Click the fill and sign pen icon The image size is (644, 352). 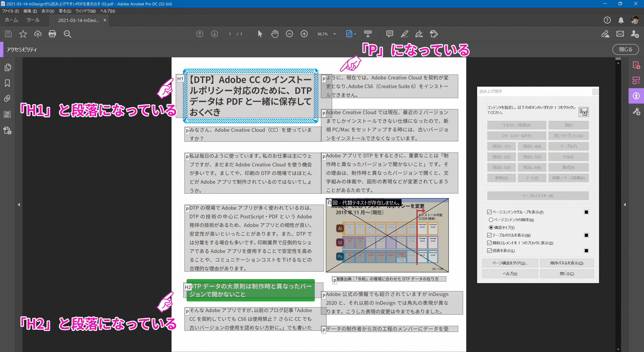419,34
